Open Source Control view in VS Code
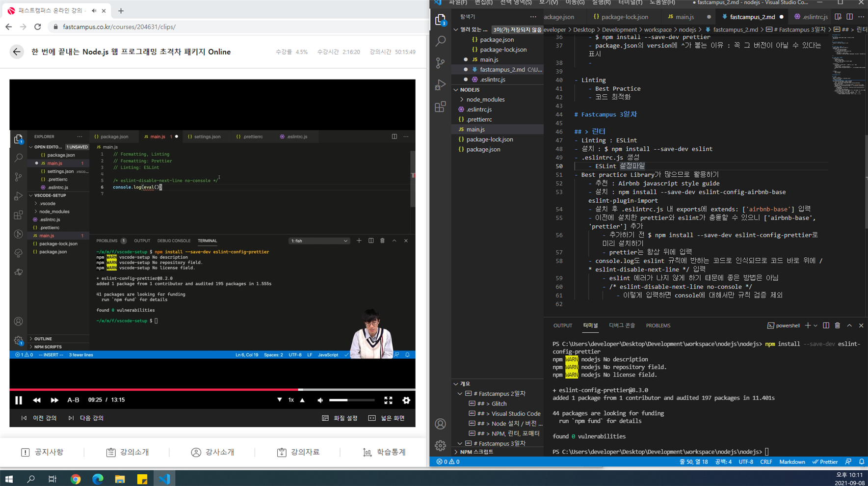The height and width of the screenshot is (486, 868). [440, 63]
